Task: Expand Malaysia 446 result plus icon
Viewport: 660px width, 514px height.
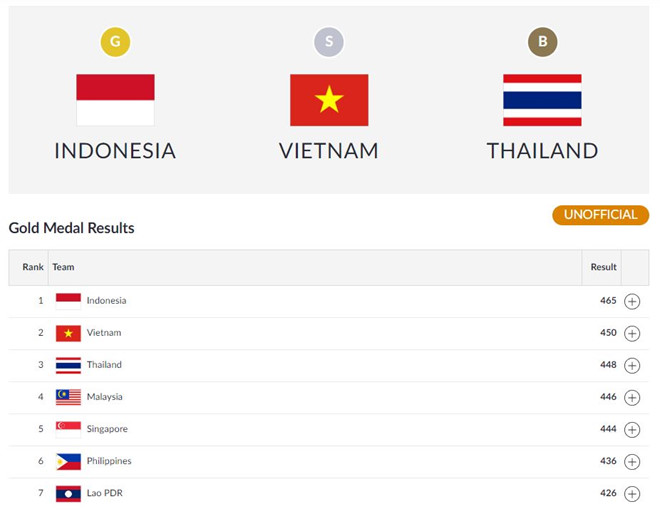Action: [632, 397]
